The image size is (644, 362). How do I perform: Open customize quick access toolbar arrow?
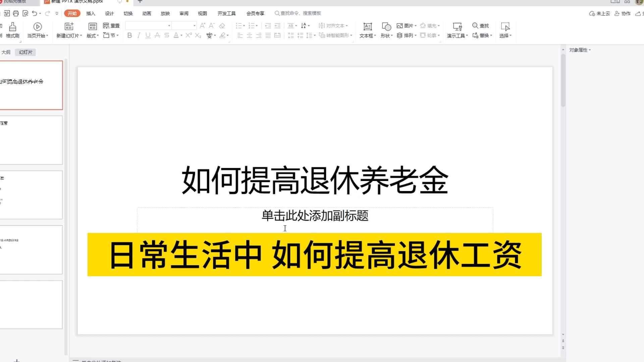click(57, 13)
